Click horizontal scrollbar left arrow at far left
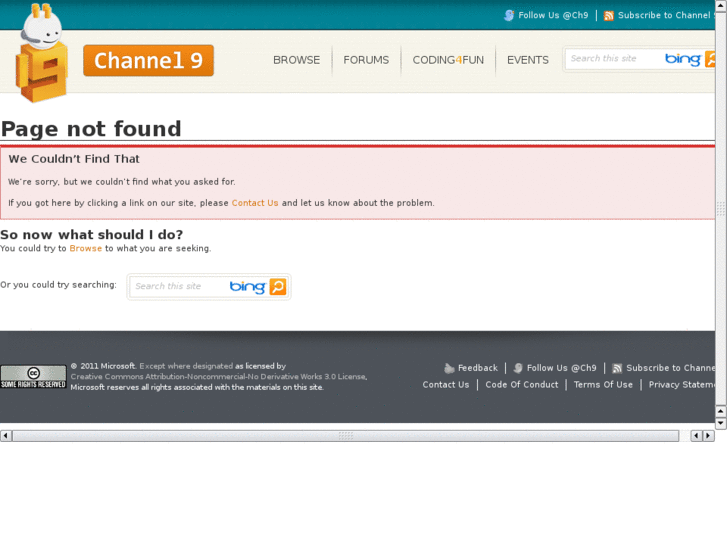Image resolution: width=727 pixels, height=545 pixels. [6, 436]
